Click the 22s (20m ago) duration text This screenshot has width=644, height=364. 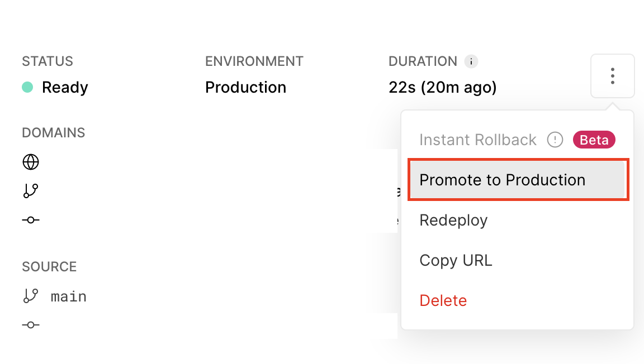(443, 88)
